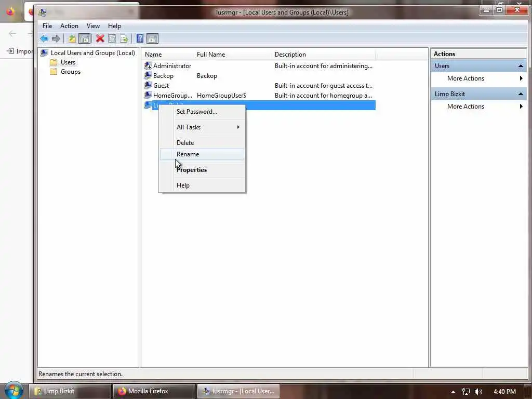Choose Rename from context menu
The image size is (532, 399).
(202, 154)
